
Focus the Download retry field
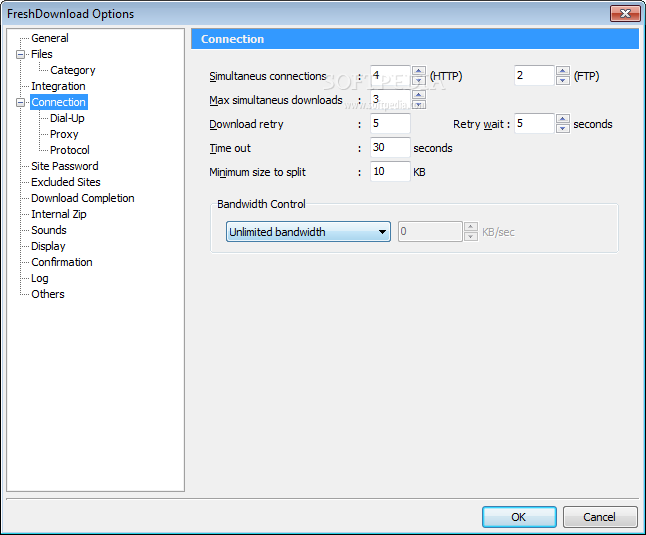point(390,124)
